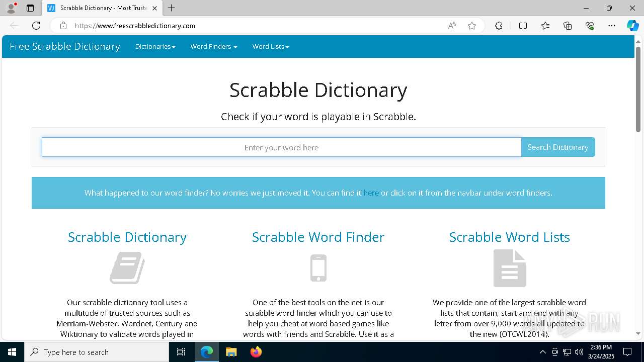The width and height of the screenshot is (644, 362).
Task: Click the browser back arrow
Action: [x=14, y=26]
